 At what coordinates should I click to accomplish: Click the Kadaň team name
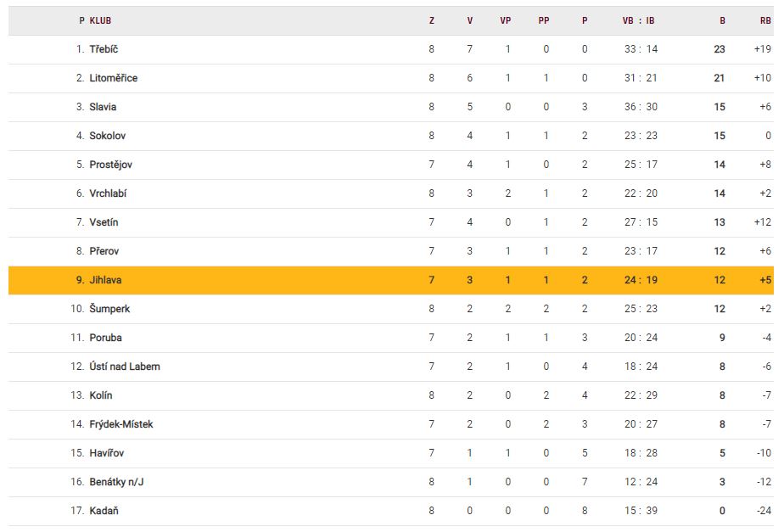click(103, 511)
